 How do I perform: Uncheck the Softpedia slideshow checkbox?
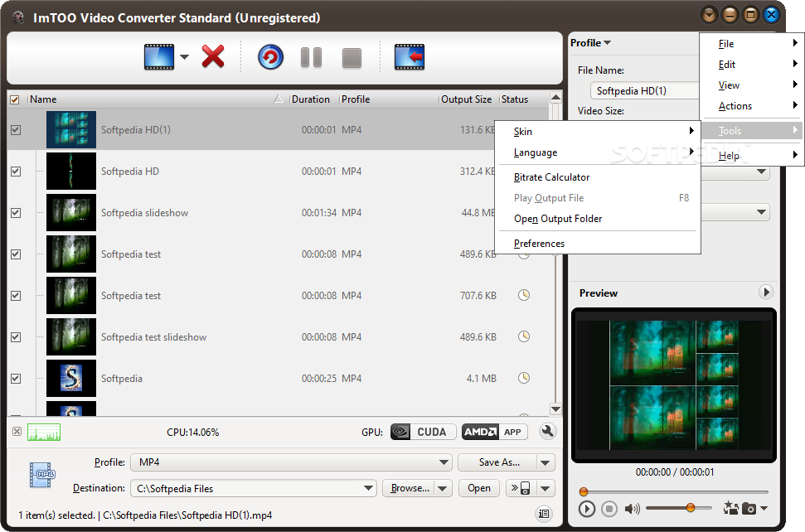[x=16, y=212]
